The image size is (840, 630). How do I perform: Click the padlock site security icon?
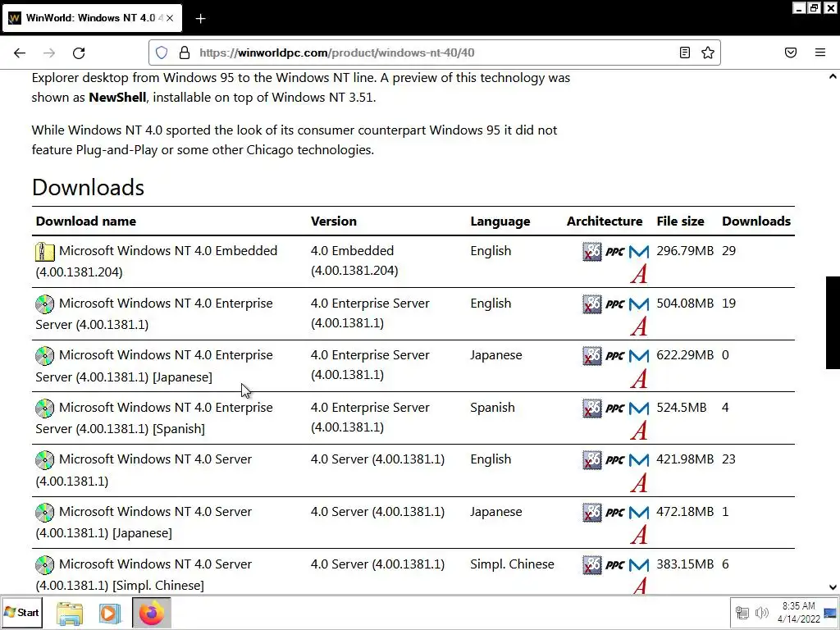(185, 52)
